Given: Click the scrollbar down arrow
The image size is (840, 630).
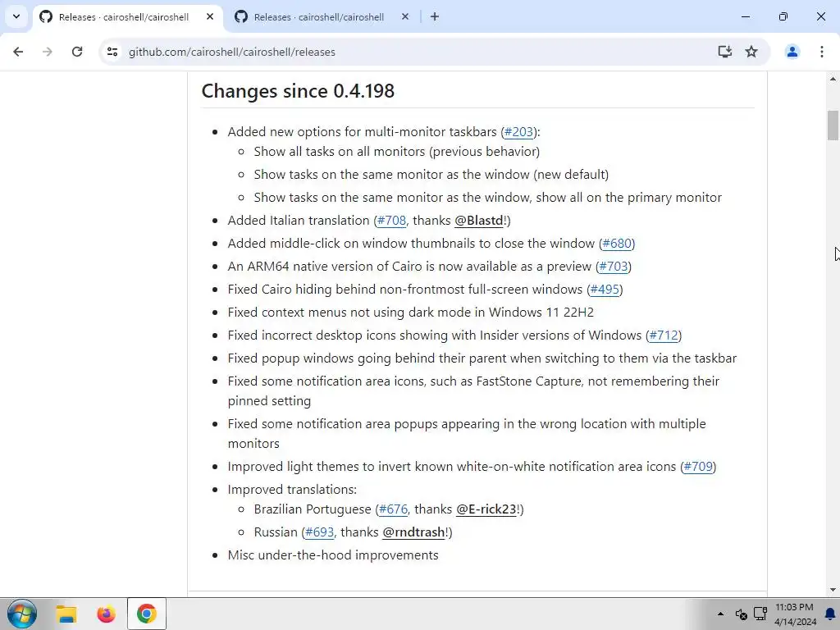Looking at the screenshot, I should click(x=833, y=591).
